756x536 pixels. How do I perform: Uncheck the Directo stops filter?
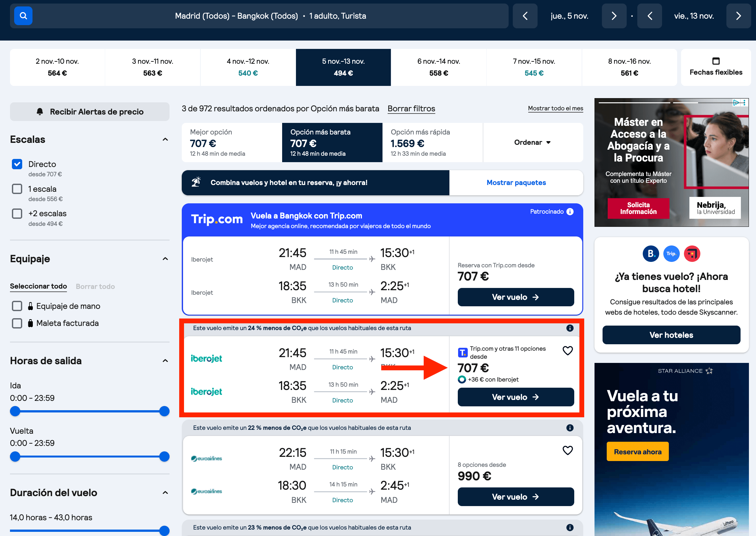pyautogui.click(x=17, y=164)
